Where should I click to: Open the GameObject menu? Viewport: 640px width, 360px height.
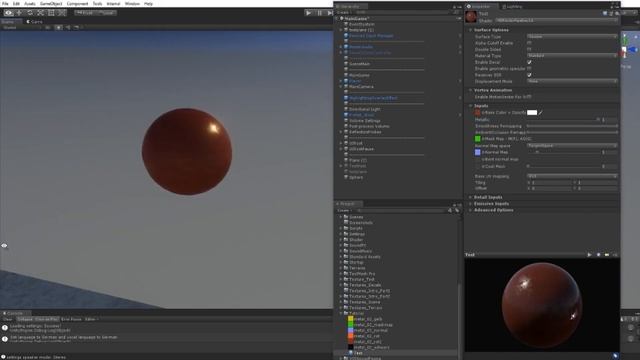51,4
